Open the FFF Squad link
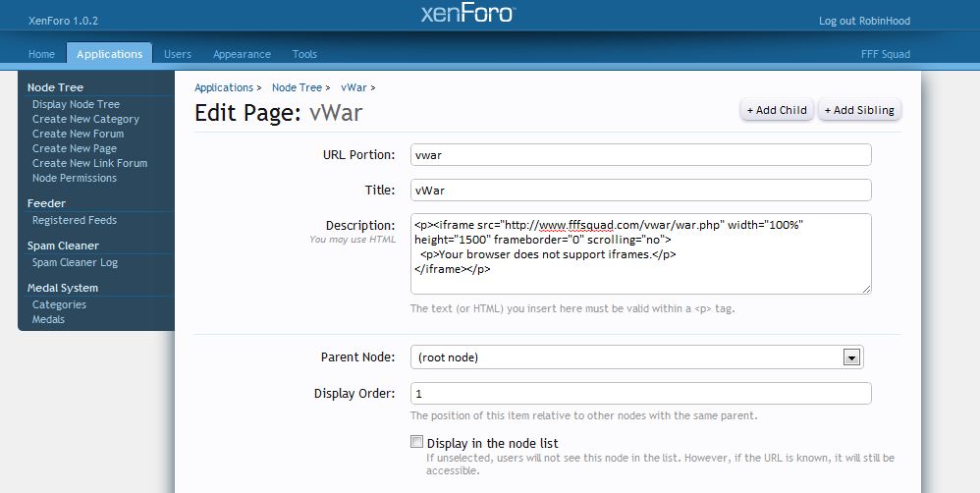This screenshot has height=493, width=980. click(886, 54)
